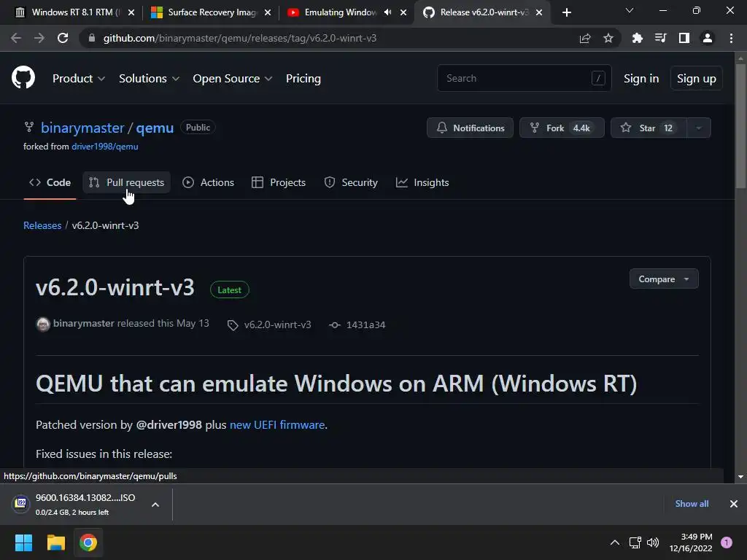Open the tab search chevron
The width and height of the screenshot is (747, 560).
[x=630, y=10]
